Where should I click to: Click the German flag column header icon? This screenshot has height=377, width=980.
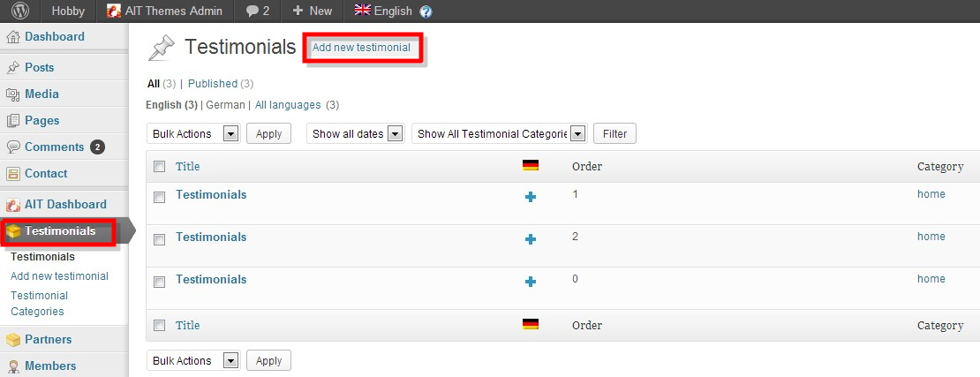coord(531,165)
